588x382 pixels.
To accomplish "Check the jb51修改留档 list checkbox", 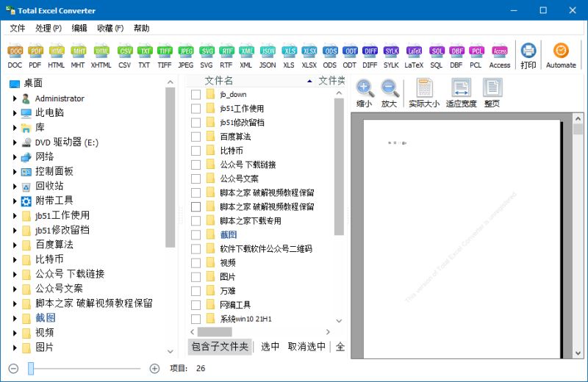I will click(196, 123).
